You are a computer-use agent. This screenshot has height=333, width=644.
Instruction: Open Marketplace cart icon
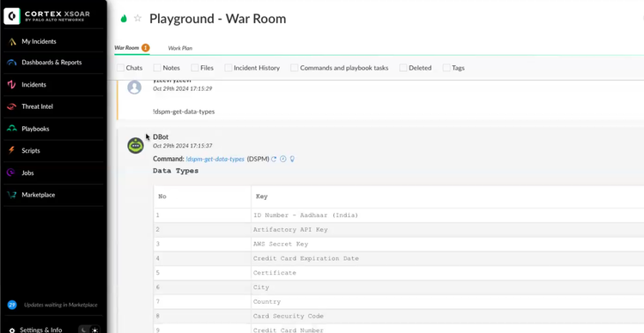click(x=11, y=195)
